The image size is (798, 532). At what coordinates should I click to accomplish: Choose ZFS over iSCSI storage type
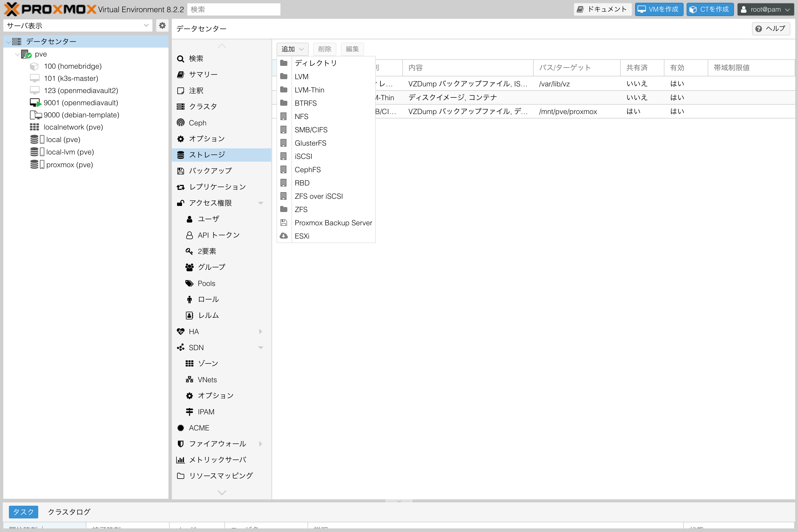tap(319, 196)
